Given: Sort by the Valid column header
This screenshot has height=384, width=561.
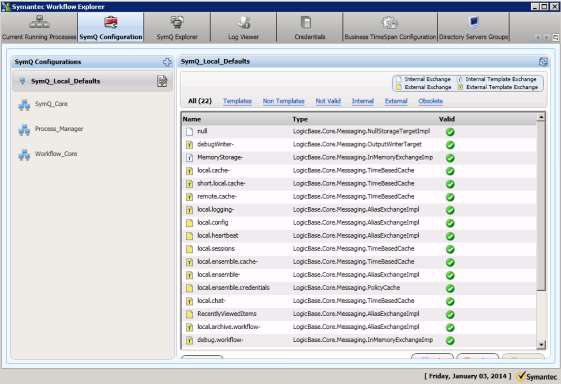Looking at the screenshot, I should coord(447,119).
